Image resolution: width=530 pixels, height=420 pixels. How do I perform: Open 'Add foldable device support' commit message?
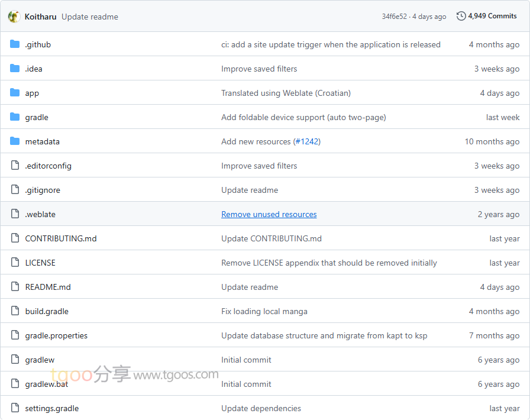pos(303,117)
